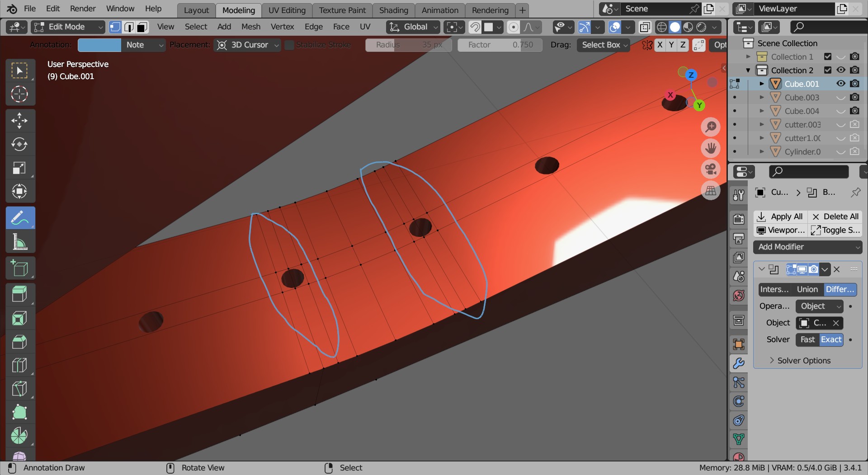This screenshot has width=868, height=475.
Task: Open the operand type Object dropdown
Action: coord(820,306)
